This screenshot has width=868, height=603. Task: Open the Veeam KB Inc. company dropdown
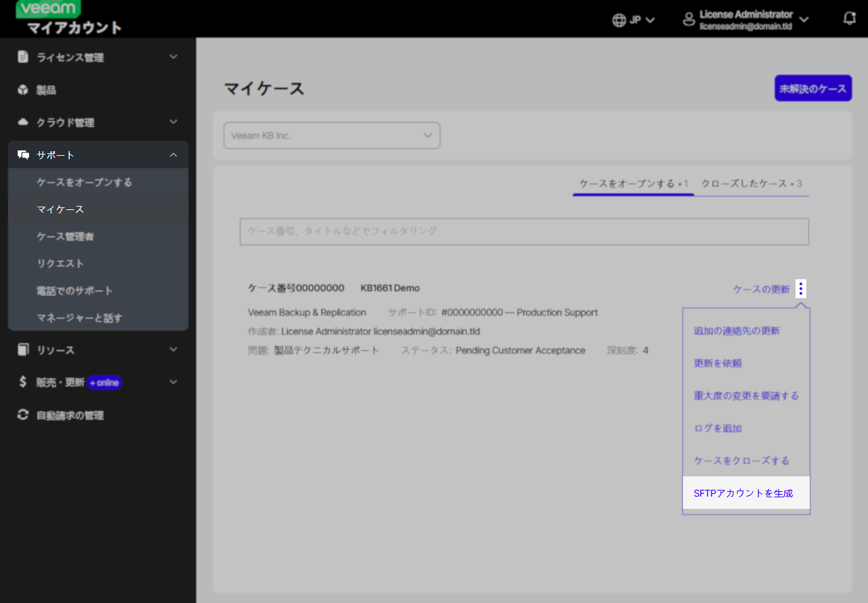331,136
